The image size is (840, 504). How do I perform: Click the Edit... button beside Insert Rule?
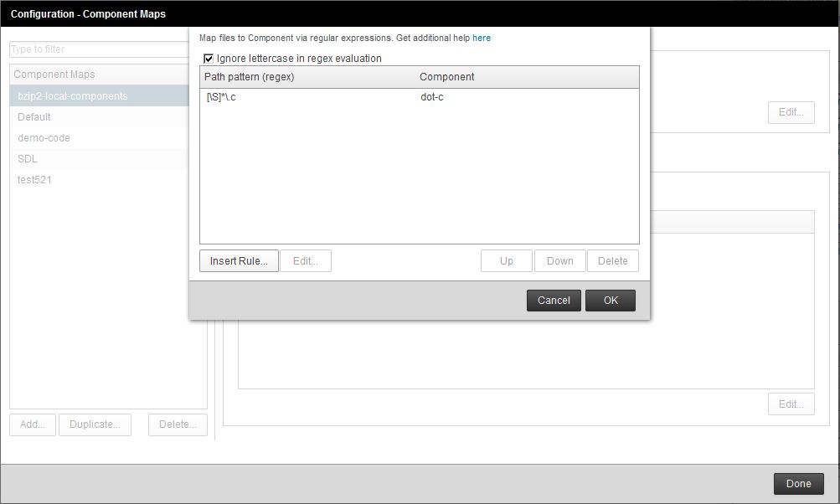click(306, 261)
